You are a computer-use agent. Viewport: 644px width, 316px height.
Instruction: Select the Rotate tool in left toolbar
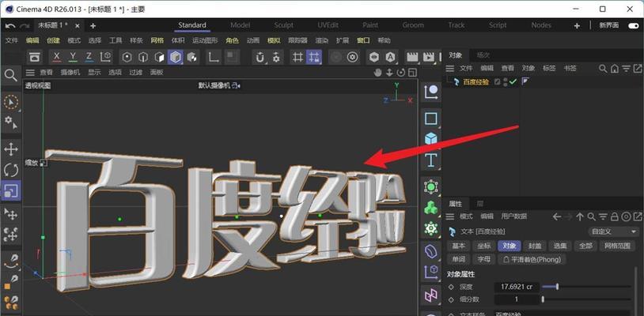pyautogui.click(x=10, y=170)
